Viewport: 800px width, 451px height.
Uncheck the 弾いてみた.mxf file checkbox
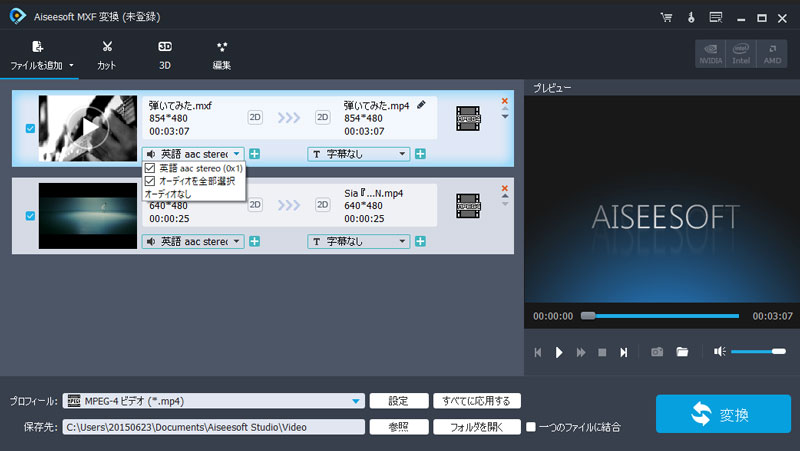tap(30, 129)
